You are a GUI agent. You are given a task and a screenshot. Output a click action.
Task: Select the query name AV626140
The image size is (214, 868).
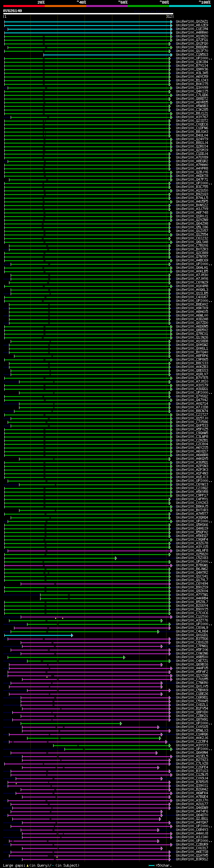point(12,11)
